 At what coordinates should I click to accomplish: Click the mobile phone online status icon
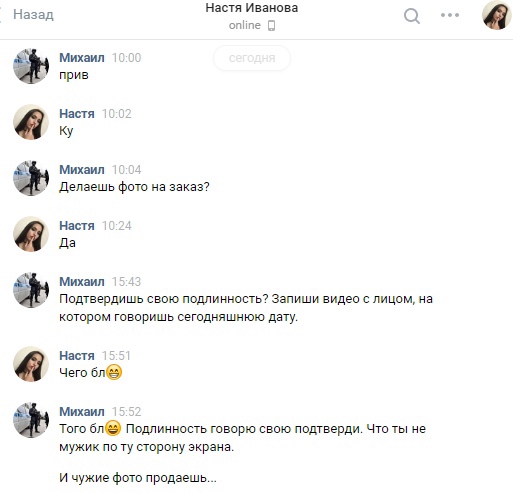(x=272, y=26)
